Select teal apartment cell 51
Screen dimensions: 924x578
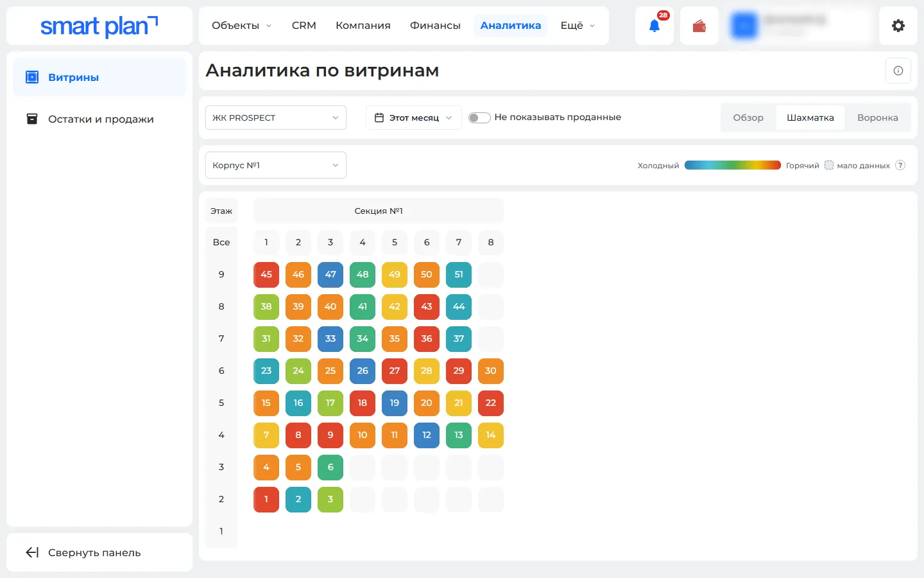pos(459,274)
